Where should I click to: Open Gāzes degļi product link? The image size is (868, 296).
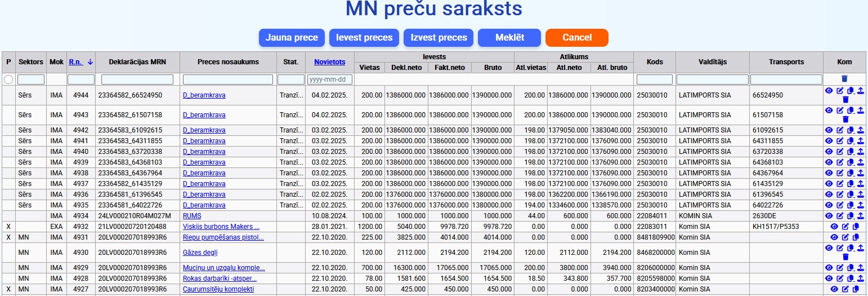[x=200, y=253]
